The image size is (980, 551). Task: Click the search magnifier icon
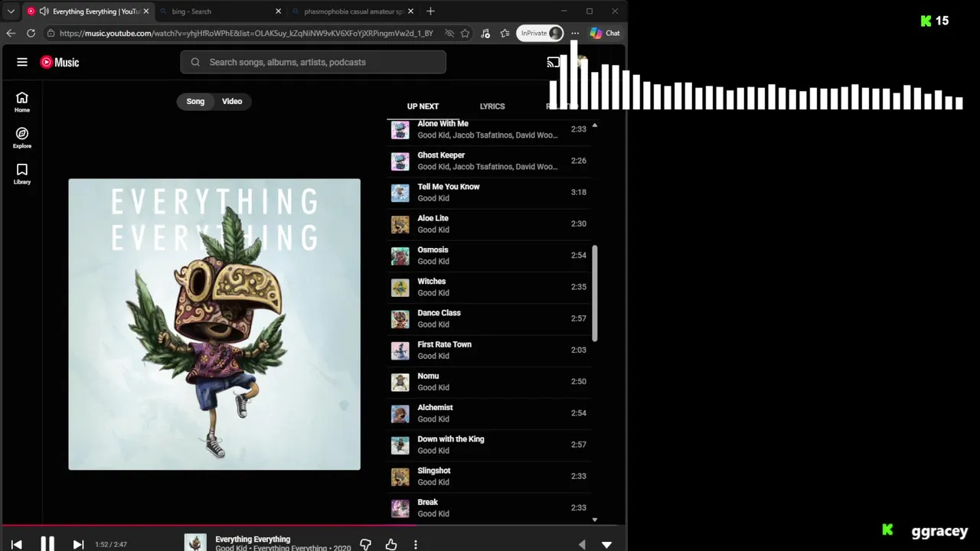click(195, 62)
